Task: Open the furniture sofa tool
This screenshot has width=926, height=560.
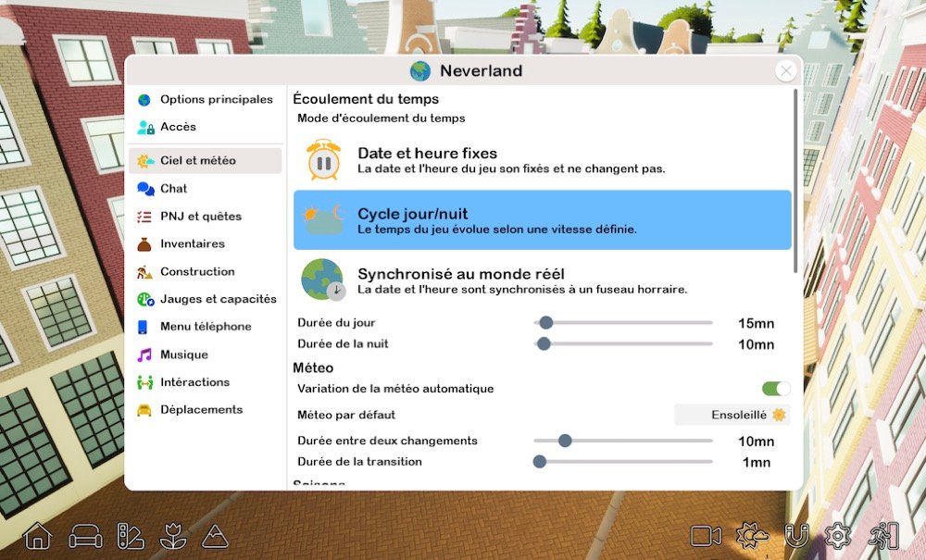Action: point(86,536)
